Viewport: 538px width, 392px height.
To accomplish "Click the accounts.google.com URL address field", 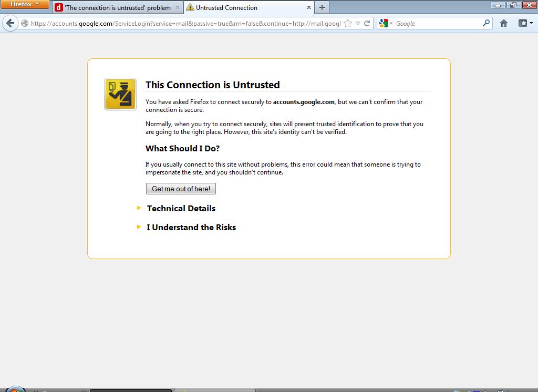I will pos(184,23).
